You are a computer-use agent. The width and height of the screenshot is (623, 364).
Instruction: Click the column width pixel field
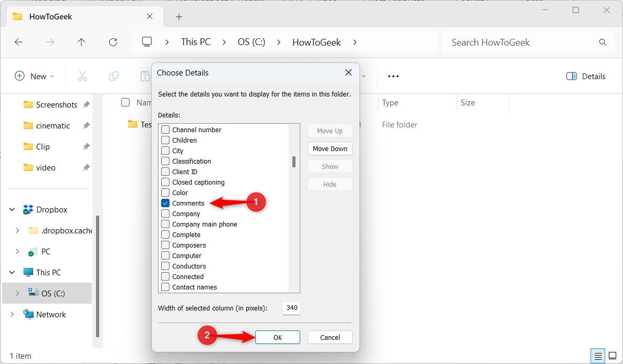(292, 308)
